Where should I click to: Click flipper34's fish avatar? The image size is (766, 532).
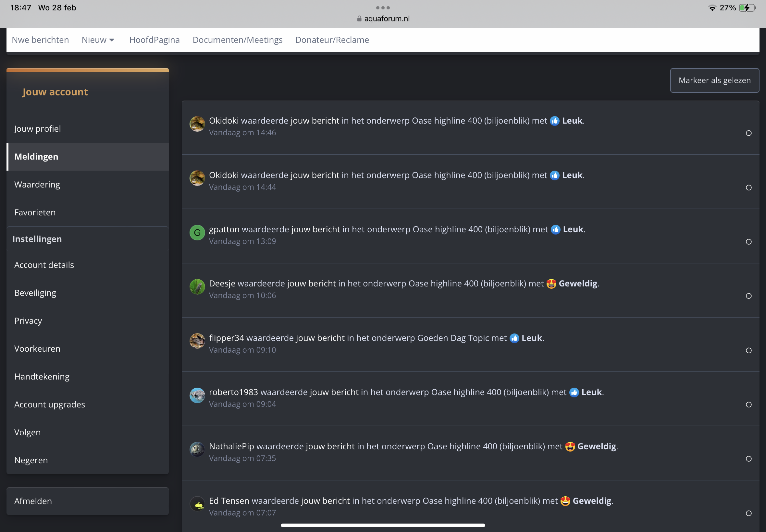coord(197,341)
